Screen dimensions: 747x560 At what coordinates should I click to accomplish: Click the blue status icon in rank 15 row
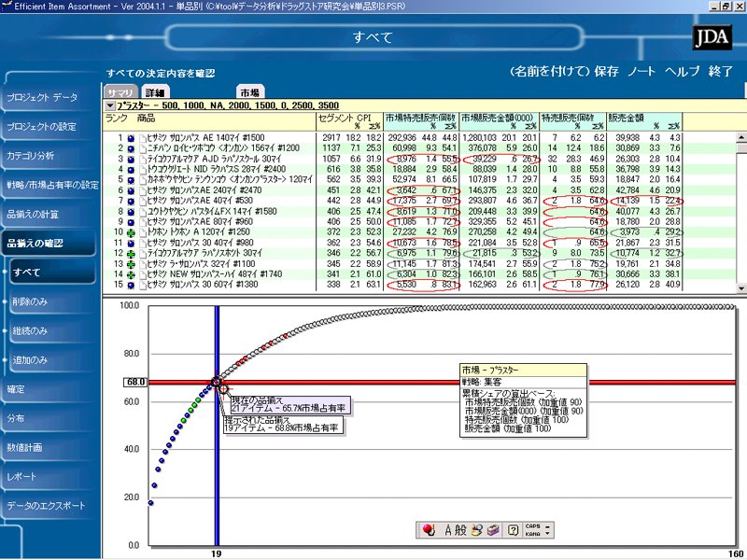[131, 285]
